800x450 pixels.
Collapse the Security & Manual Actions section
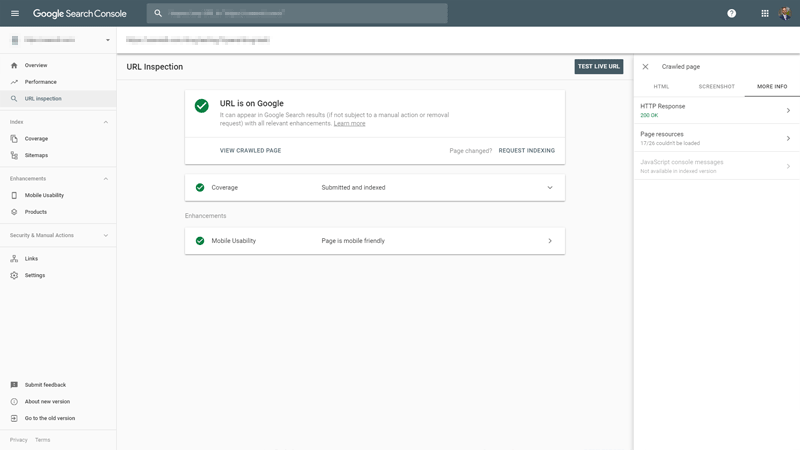(106, 235)
